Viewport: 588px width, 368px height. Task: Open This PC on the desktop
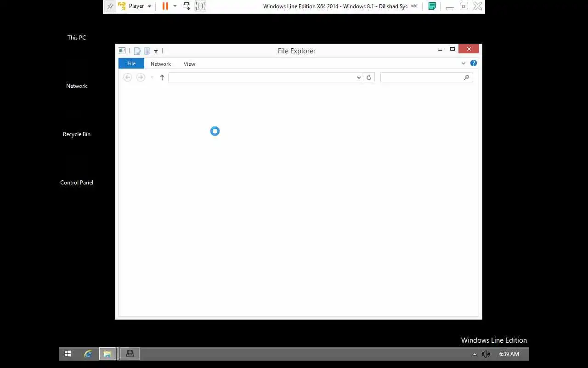click(x=77, y=38)
